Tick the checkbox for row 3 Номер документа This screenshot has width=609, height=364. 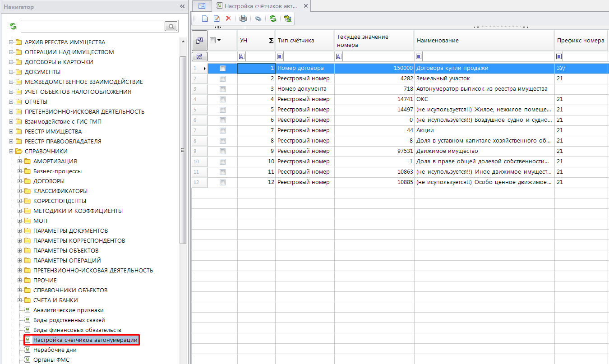click(x=222, y=89)
